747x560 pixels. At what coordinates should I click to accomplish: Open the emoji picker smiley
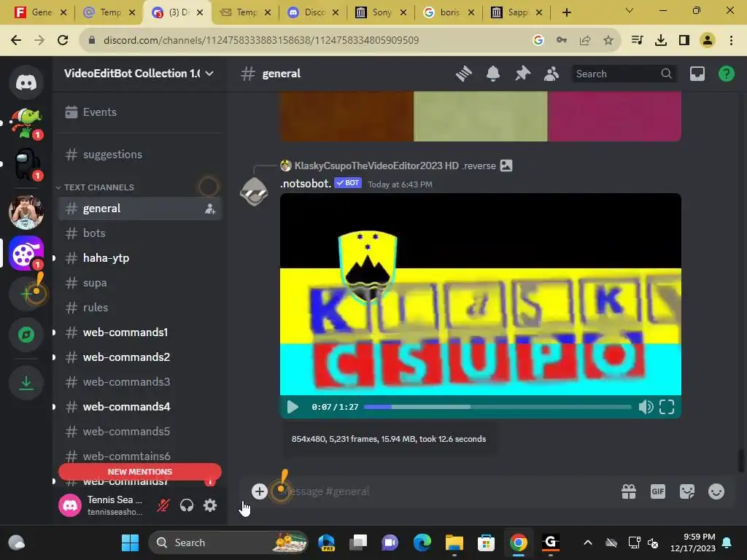(716, 491)
